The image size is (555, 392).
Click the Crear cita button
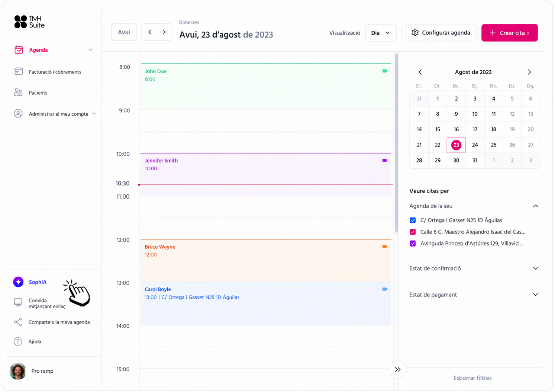pos(509,33)
